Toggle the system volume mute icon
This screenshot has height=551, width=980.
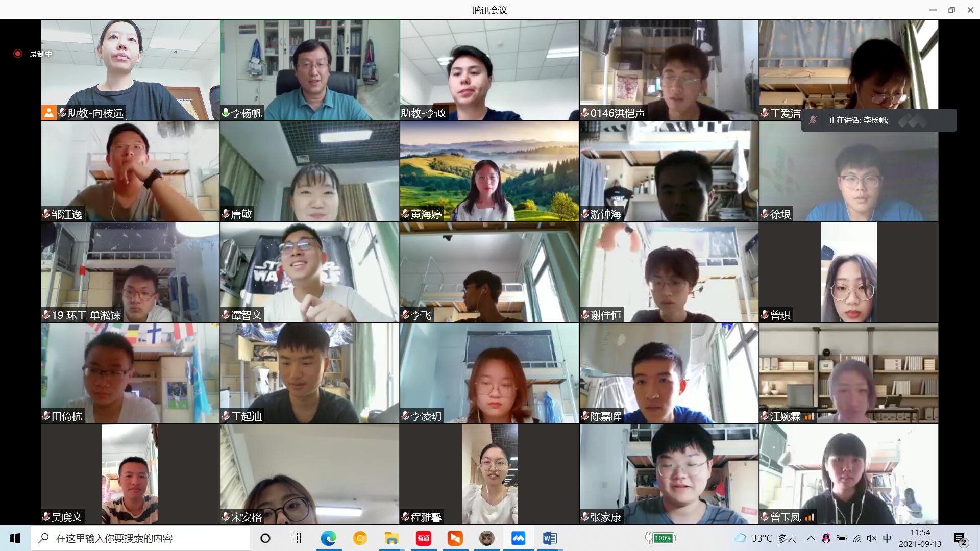point(871,538)
